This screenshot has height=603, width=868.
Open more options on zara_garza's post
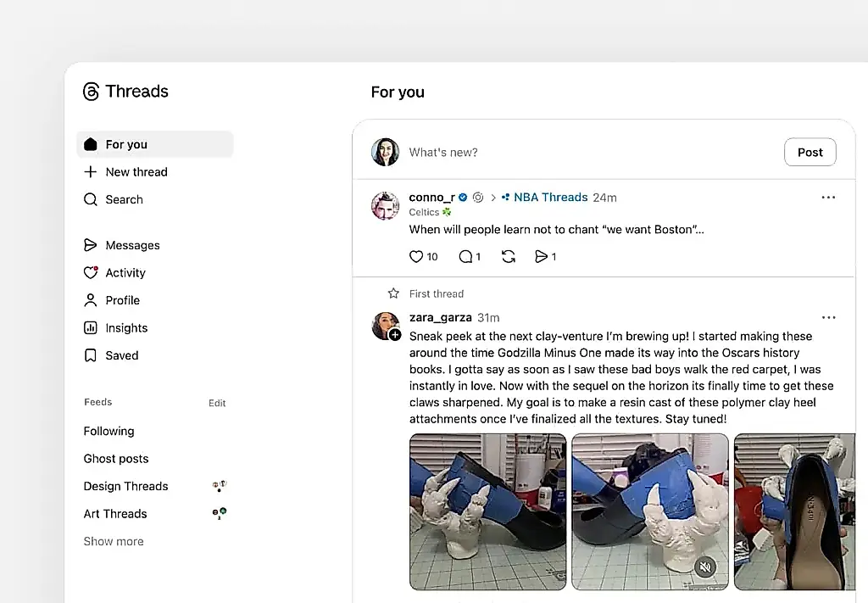[x=829, y=318]
